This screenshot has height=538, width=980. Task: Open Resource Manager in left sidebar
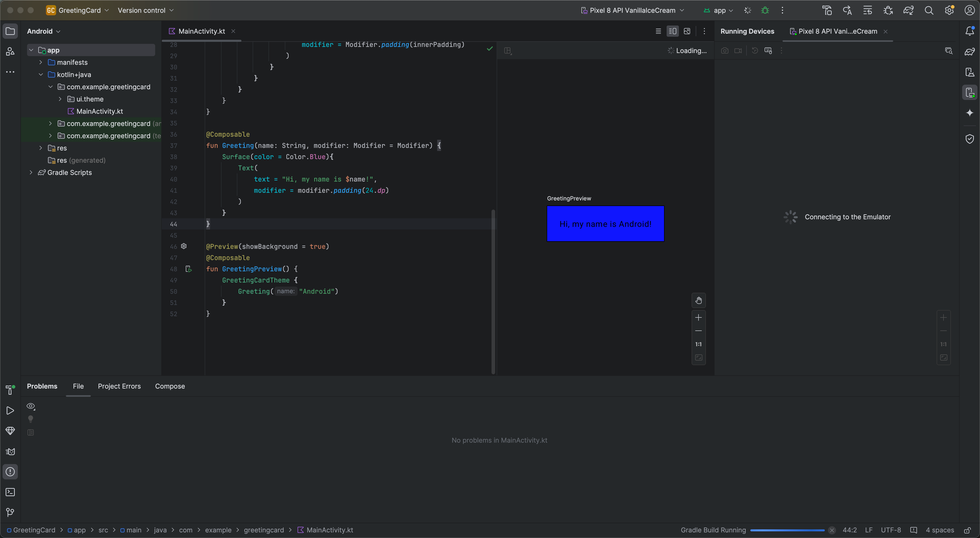[x=10, y=51]
